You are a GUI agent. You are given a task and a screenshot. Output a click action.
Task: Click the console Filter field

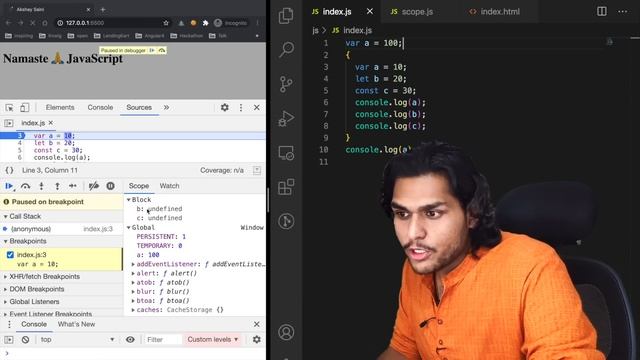[x=163, y=340]
